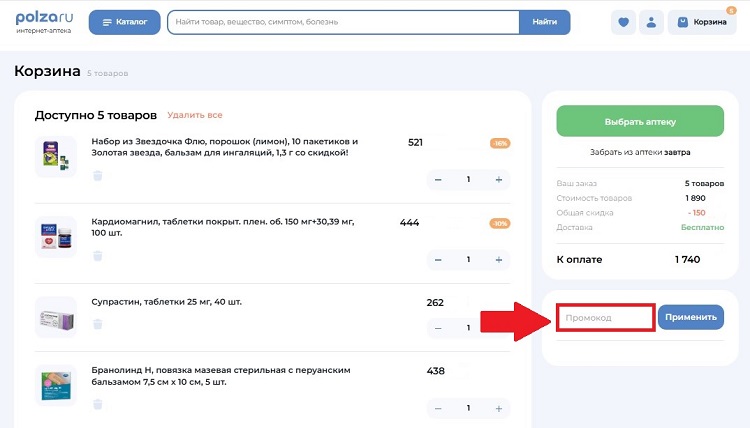This screenshot has width=750, height=428.
Task: Decrease quantity of Кардиомагнил
Action: click(x=437, y=260)
